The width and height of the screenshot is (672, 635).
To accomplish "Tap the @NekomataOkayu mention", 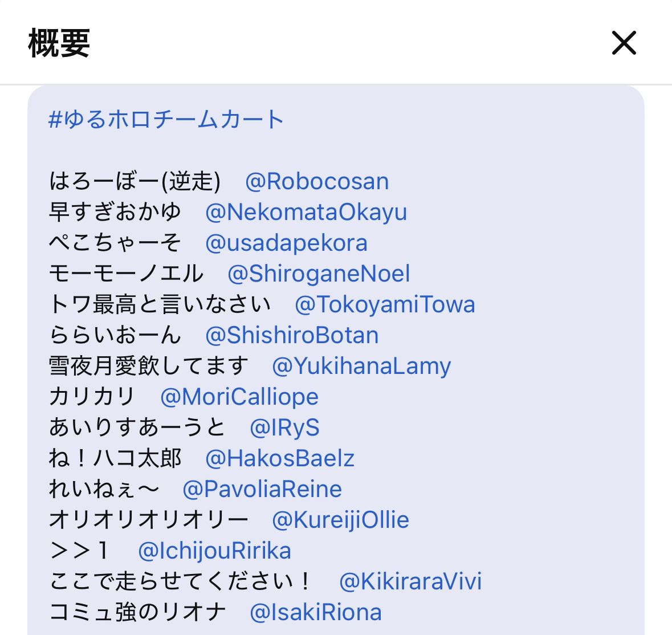I will [306, 212].
